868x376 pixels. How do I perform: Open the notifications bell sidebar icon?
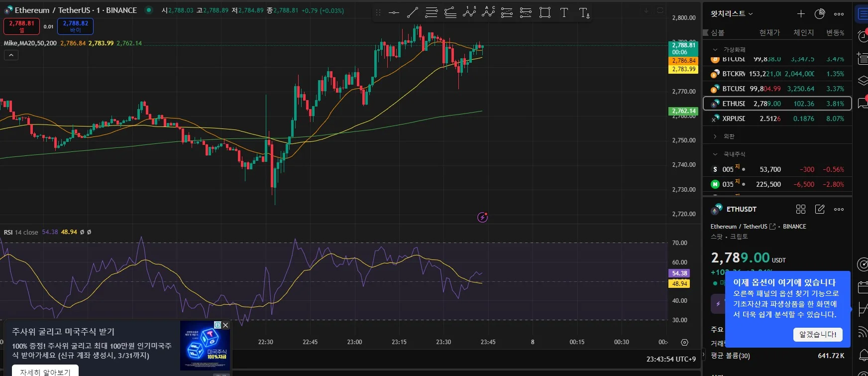tap(864, 355)
